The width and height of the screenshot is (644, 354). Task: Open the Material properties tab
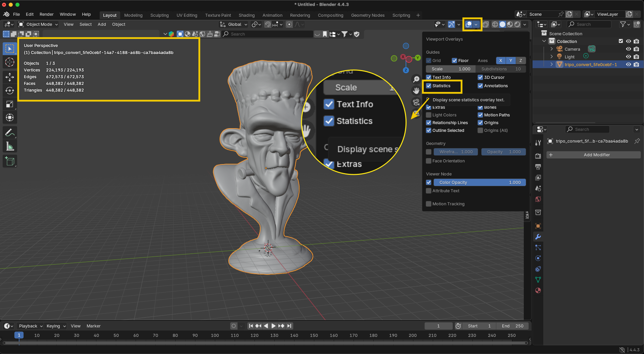pyautogui.click(x=538, y=291)
